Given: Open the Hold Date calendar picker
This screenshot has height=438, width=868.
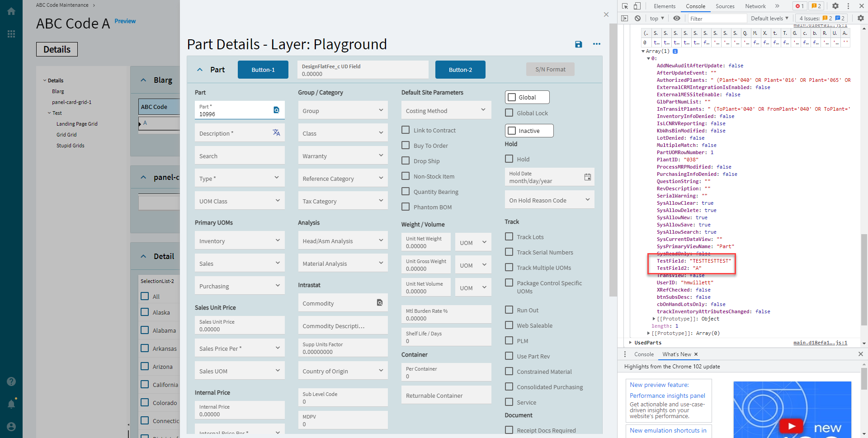Looking at the screenshot, I should point(587,177).
